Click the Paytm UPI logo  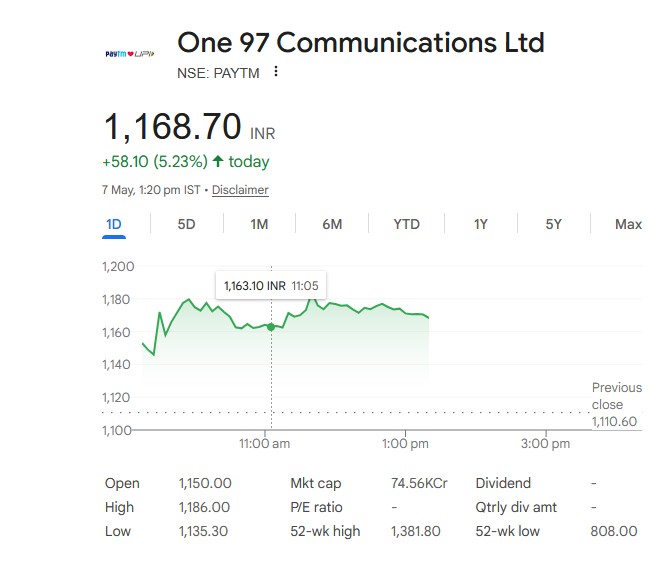(130, 54)
